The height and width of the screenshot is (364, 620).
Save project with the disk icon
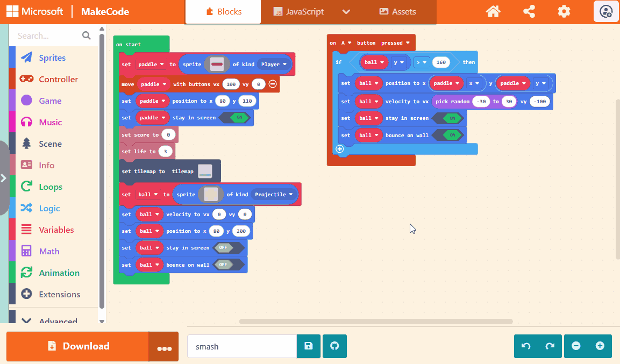coord(309,346)
